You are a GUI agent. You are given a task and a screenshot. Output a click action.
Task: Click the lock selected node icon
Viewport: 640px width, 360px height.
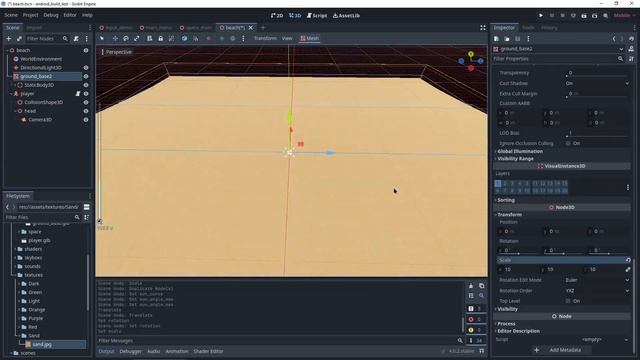tap(160, 38)
